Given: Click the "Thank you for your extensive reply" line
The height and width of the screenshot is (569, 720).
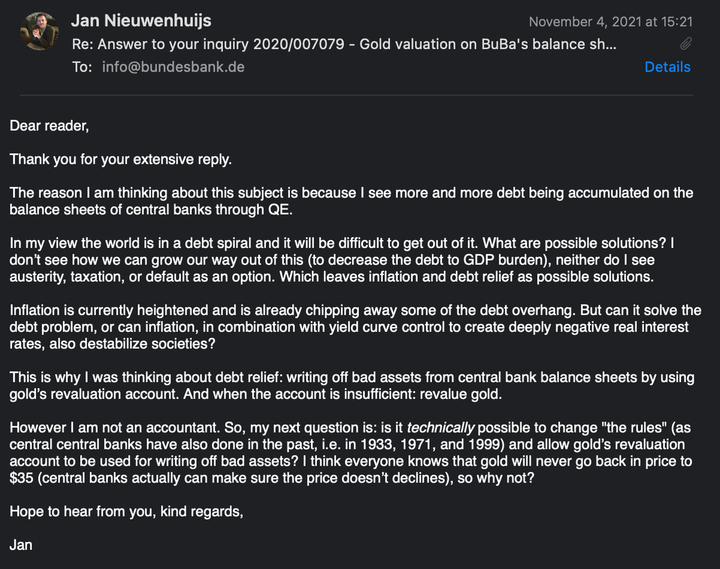Looking at the screenshot, I should [x=120, y=159].
